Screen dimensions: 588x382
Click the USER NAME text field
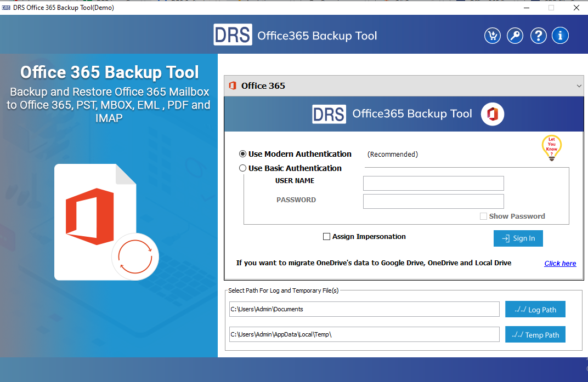433,183
